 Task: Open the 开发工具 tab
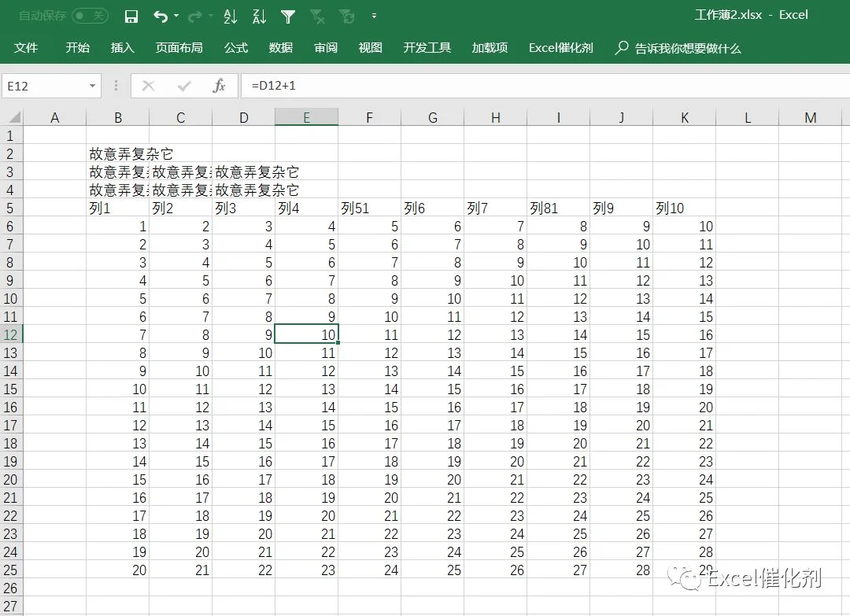(427, 48)
